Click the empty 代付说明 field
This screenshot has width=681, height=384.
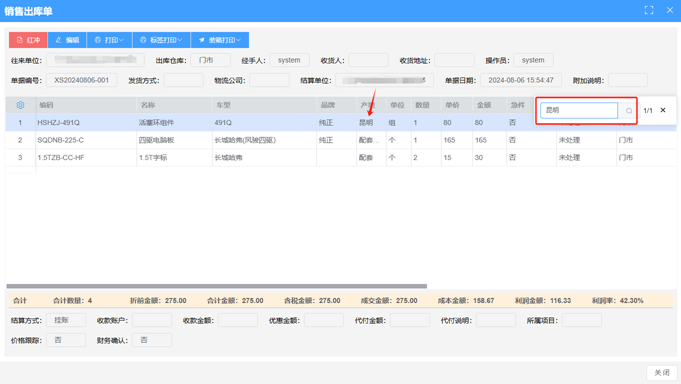[496, 320]
